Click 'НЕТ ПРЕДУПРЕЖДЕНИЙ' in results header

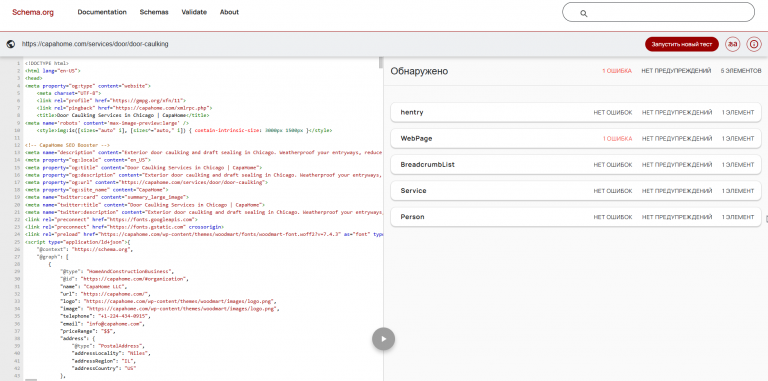point(676,71)
